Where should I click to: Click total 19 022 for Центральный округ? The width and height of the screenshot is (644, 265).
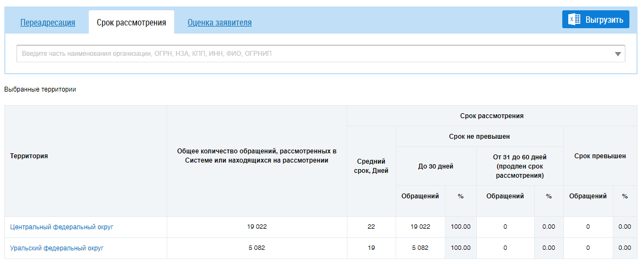click(x=257, y=227)
